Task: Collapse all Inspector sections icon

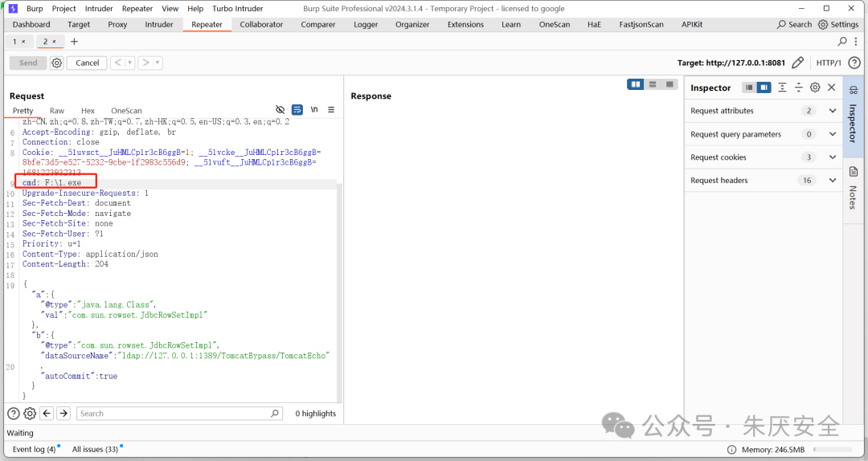Action: click(799, 88)
